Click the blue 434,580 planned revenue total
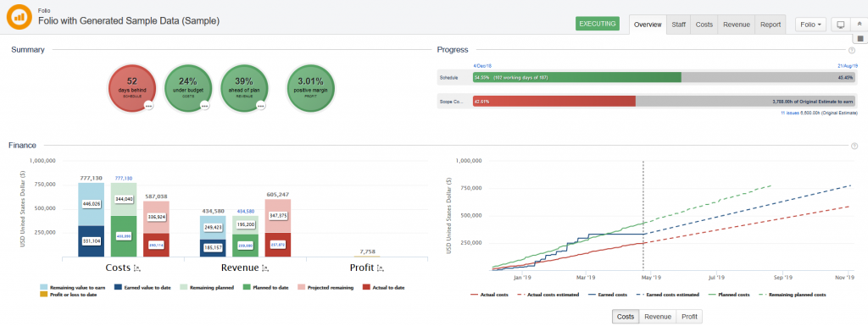 point(245,212)
